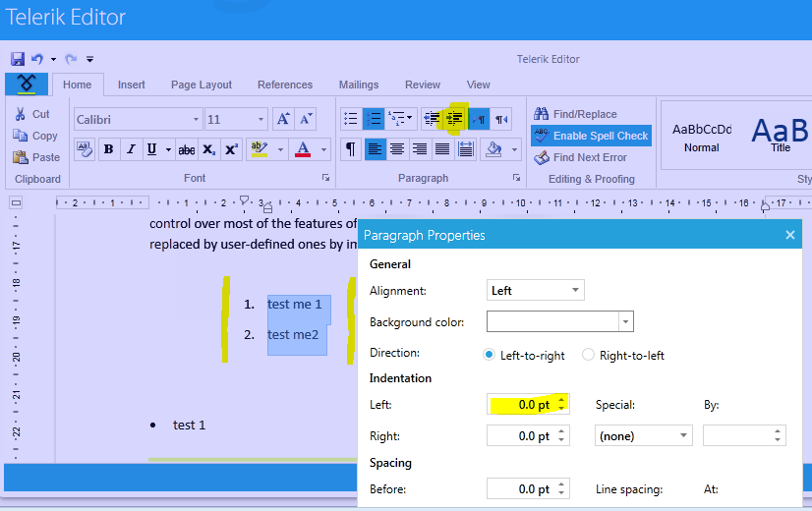Image resolution: width=812 pixels, height=511 pixels.
Task: Click the Save icon in quick access toolbar
Action: click(x=18, y=59)
